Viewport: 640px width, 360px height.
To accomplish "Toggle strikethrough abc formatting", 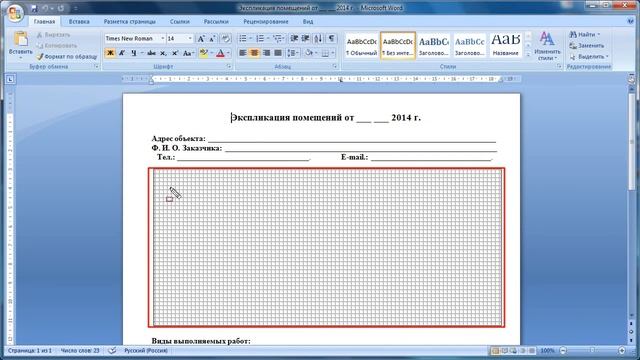I will [151, 53].
